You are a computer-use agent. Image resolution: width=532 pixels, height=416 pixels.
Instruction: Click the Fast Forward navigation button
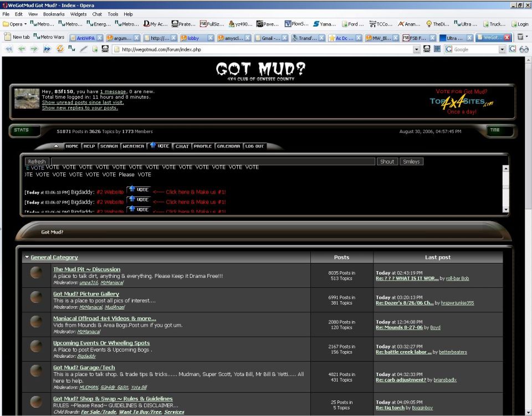tap(47, 49)
